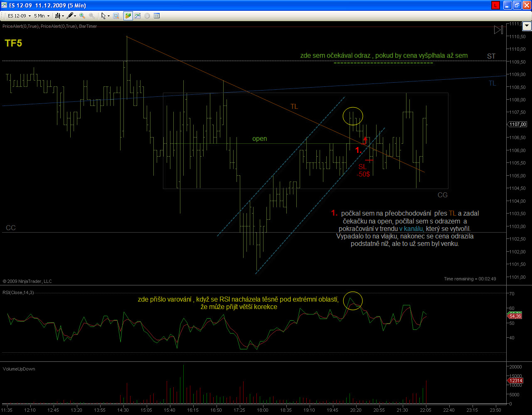This screenshot has width=532, height=415.
Task: Click 22:05 on the time axis
Action: (426, 410)
